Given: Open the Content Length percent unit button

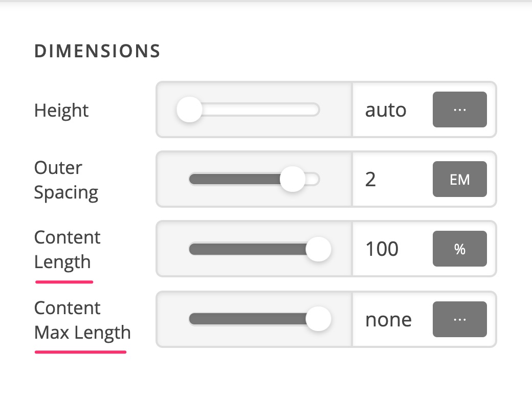Looking at the screenshot, I should click(x=460, y=249).
